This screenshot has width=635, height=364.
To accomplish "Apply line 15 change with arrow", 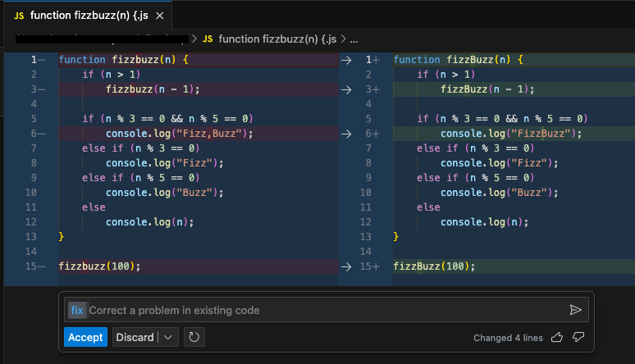I will coord(346,266).
